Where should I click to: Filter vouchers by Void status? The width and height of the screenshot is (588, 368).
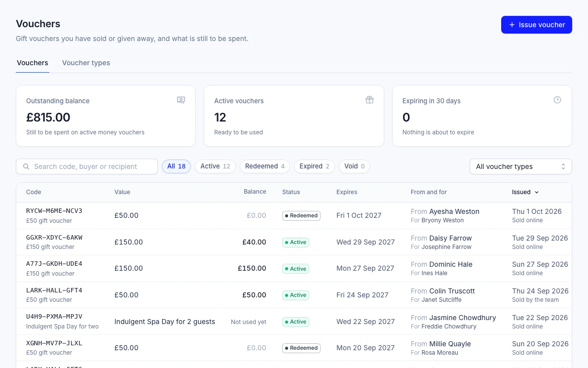click(354, 166)
